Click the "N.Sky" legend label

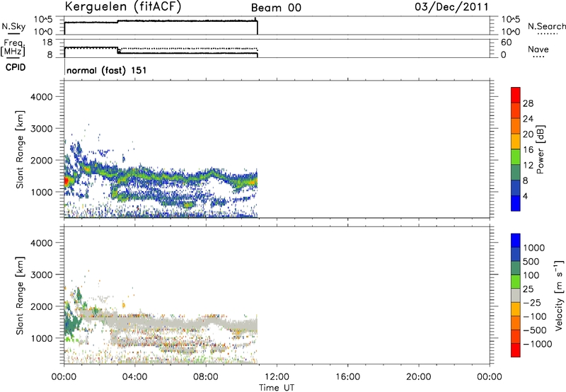point(13,26)
